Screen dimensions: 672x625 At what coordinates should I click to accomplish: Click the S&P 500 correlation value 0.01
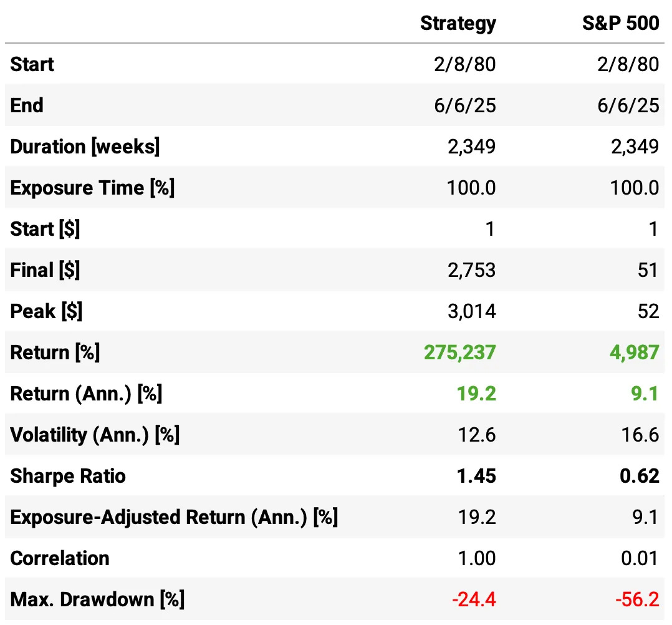click(x=638, y=558)
